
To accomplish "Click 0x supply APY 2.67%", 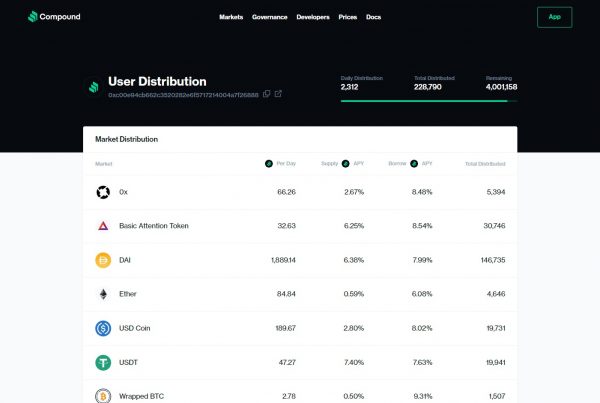I will coord(354,192).
